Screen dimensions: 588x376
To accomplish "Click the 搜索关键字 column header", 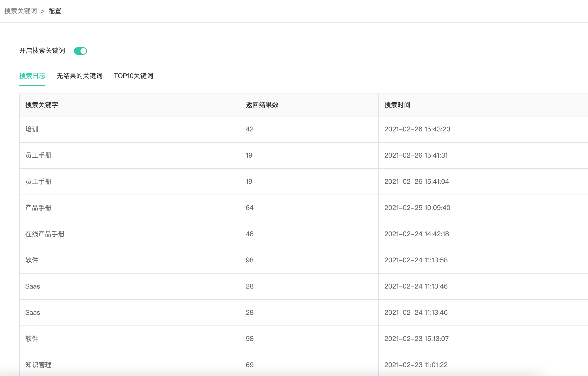I will (41, 105).
